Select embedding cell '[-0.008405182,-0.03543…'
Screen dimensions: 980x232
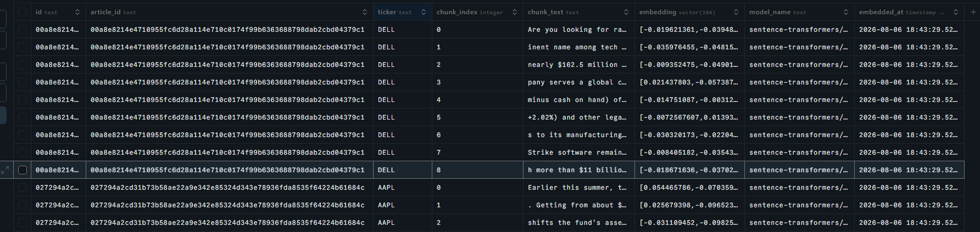click(689, 152)
